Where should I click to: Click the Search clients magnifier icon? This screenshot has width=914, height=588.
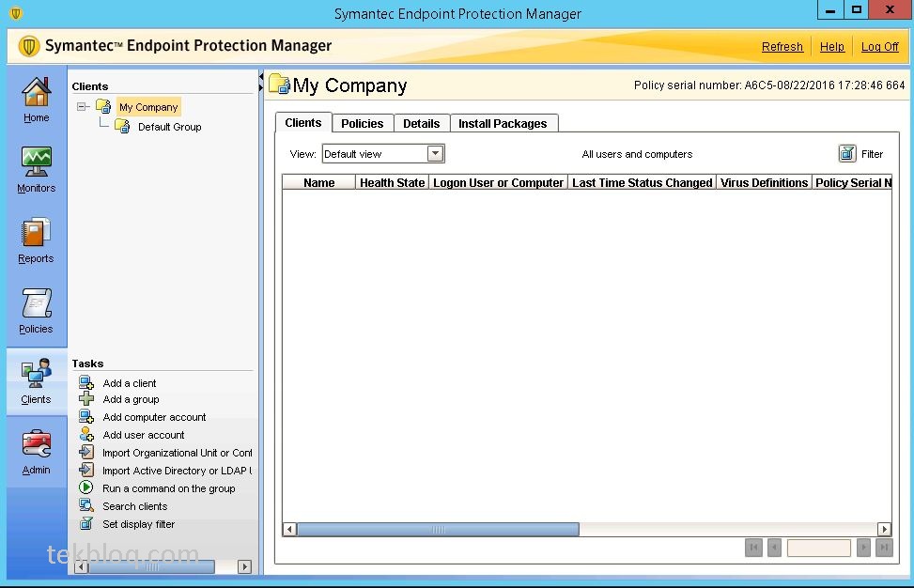[86, 505]
